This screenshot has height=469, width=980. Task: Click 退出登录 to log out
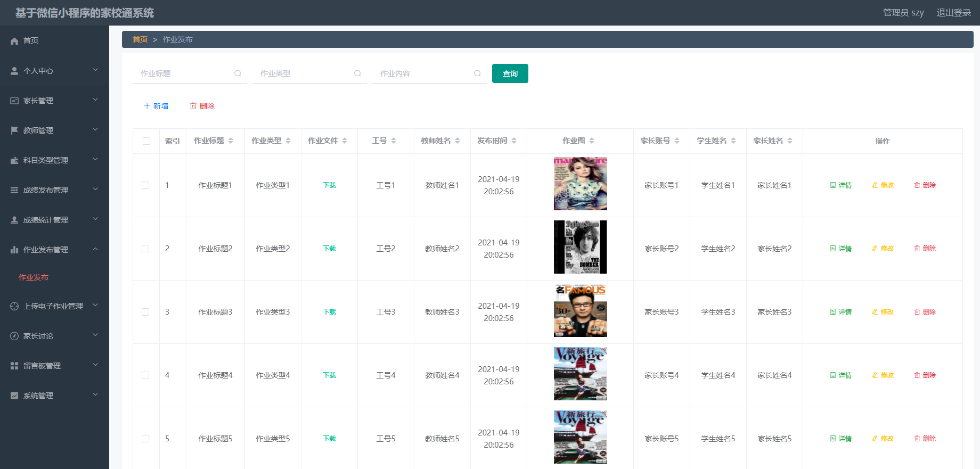pos(954,13)
